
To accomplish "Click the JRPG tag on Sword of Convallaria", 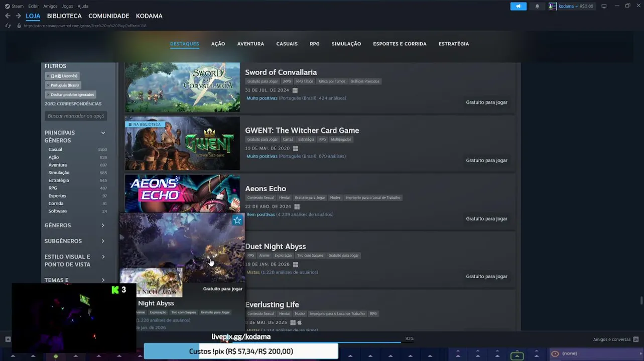I will click(287, 81).
